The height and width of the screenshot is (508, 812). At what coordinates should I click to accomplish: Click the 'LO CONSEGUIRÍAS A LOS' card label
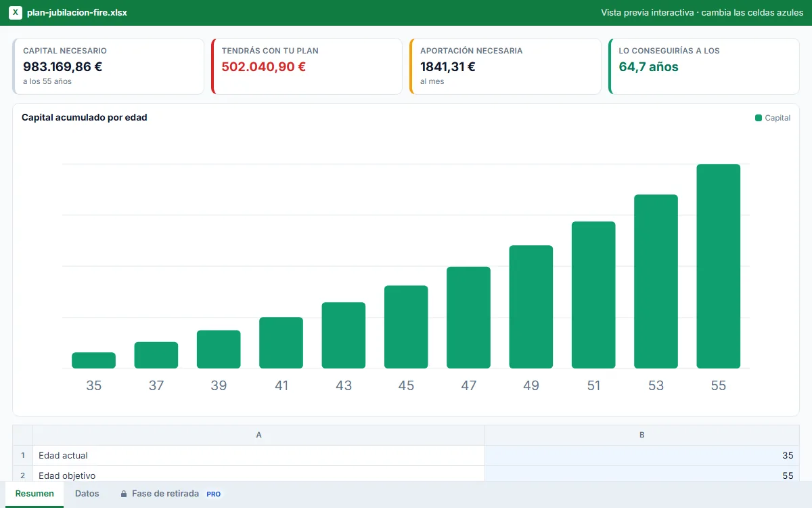(x=669, y=51)
